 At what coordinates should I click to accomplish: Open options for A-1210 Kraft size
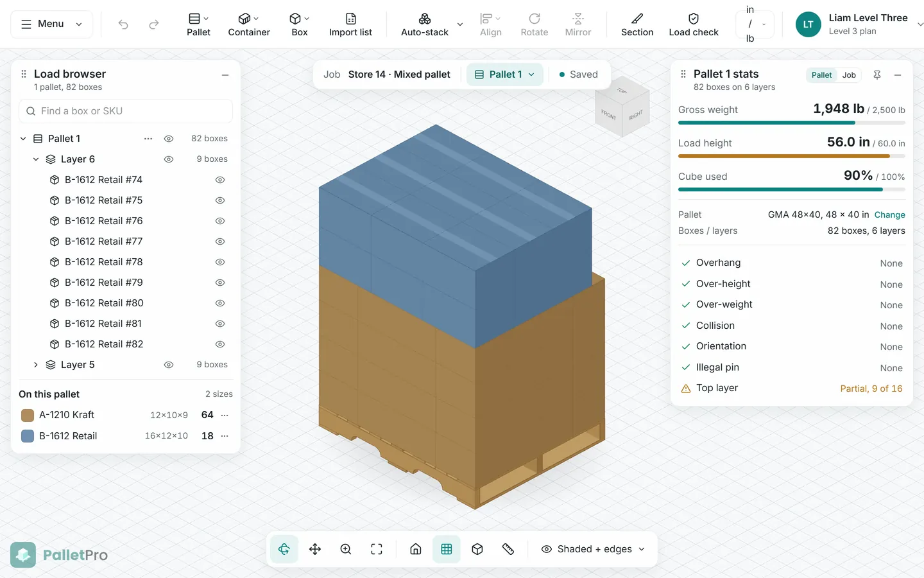[225, 415]
